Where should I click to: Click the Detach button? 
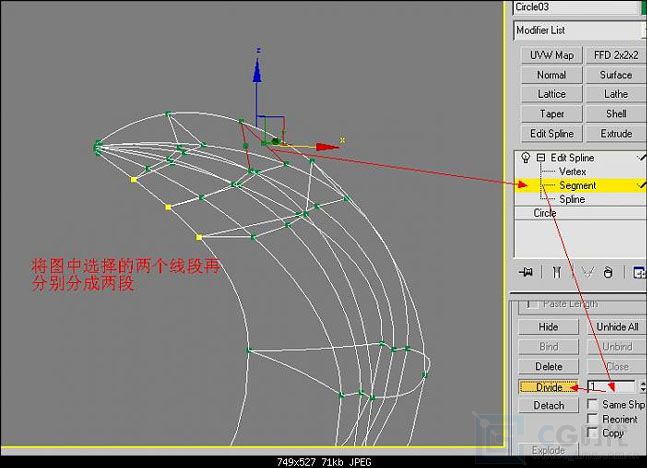coord(548,406)
